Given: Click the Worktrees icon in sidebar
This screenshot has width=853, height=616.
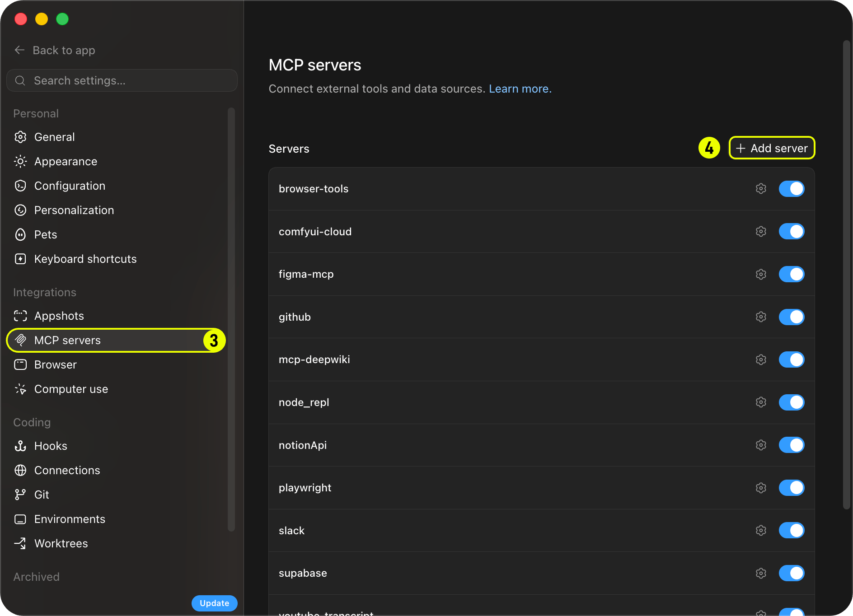Looking at the screenshot, I should click(20, 543).
